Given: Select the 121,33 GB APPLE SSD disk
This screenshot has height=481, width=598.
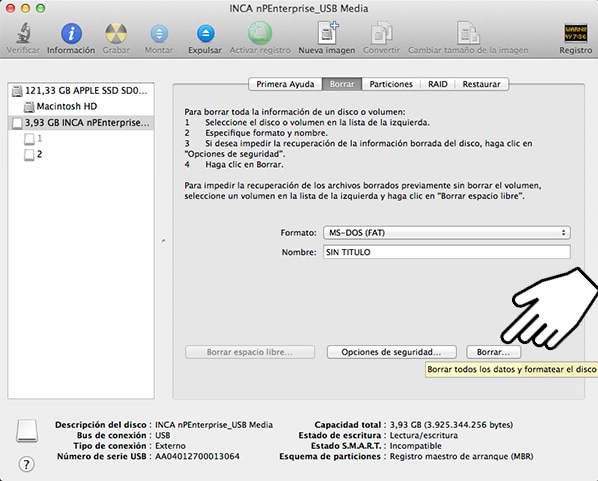Looking at the screenshot, I should coord(81,91).
